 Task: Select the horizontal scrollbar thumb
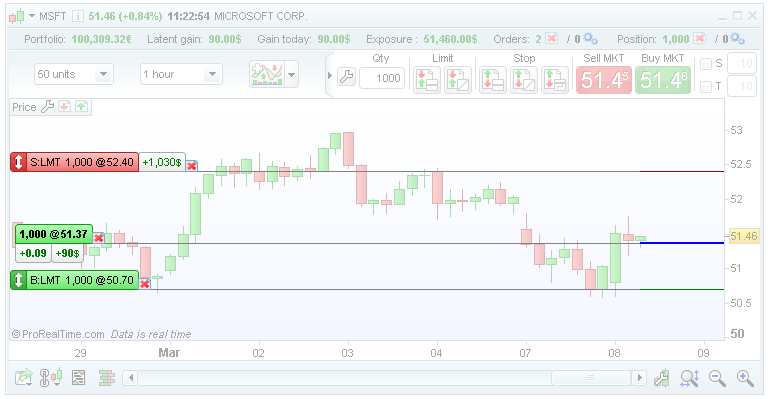(591, 378)
